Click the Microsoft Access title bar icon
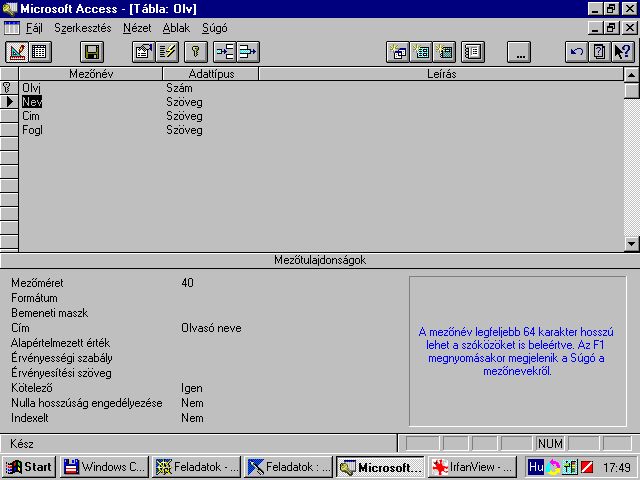The height and width of the screenshot is (480, 640). [x=9, y=9]
